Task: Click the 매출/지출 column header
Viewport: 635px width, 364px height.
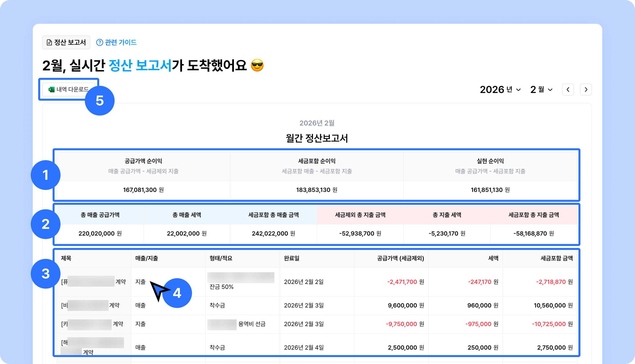Action: (147, 258)
